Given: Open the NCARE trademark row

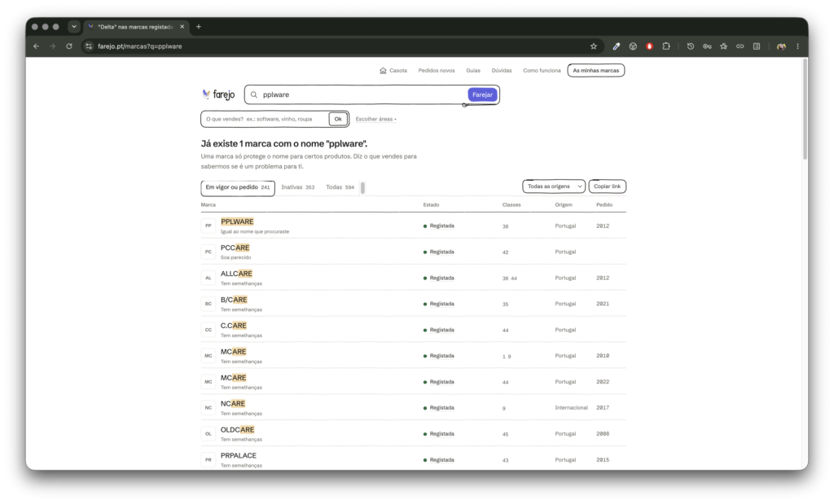Looking at the screenshot, I should [x=413, y=408].
